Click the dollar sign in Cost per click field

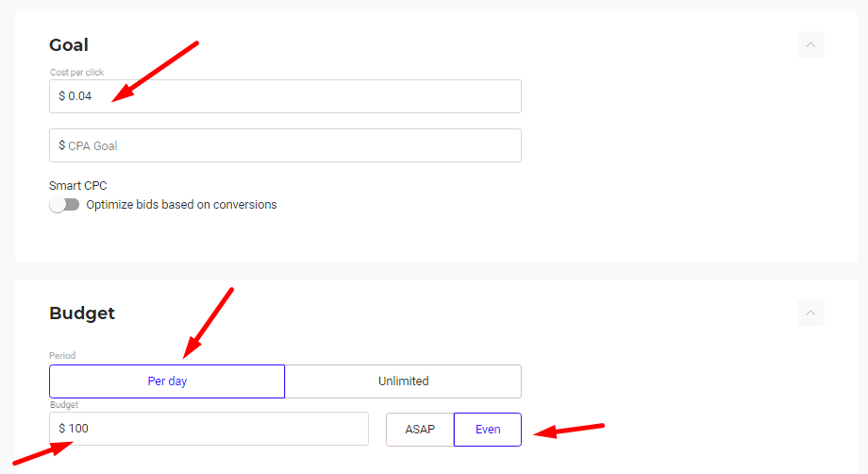[x=61, y=96]
